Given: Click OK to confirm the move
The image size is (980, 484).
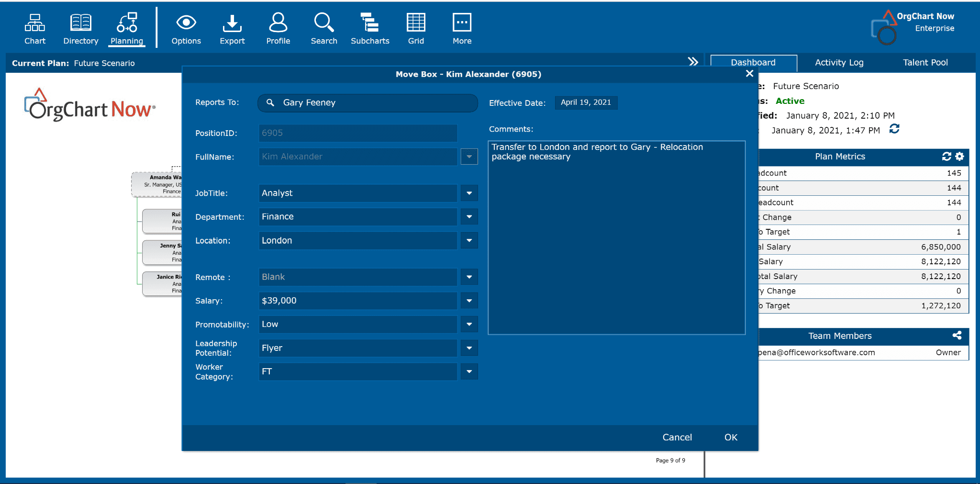Looking at the screenshot, I should (x=731, y=437).
